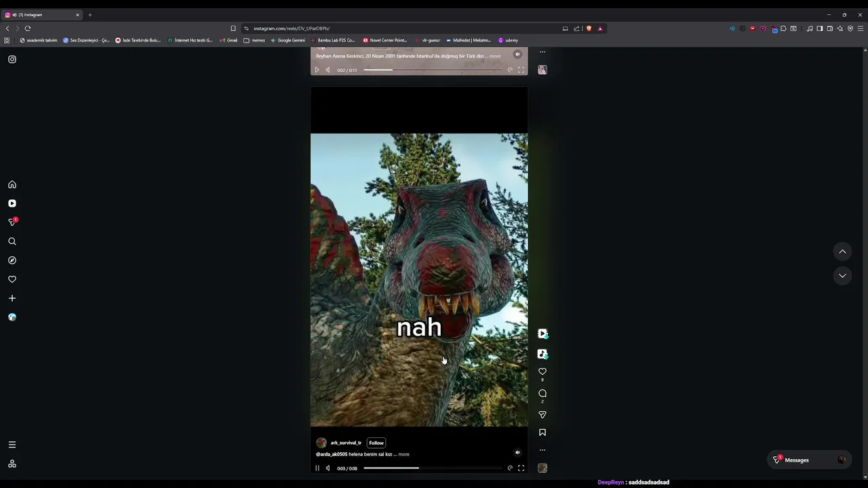
Task: Mute using the speaker icon beside the pause button
Action: coord(328,468)
